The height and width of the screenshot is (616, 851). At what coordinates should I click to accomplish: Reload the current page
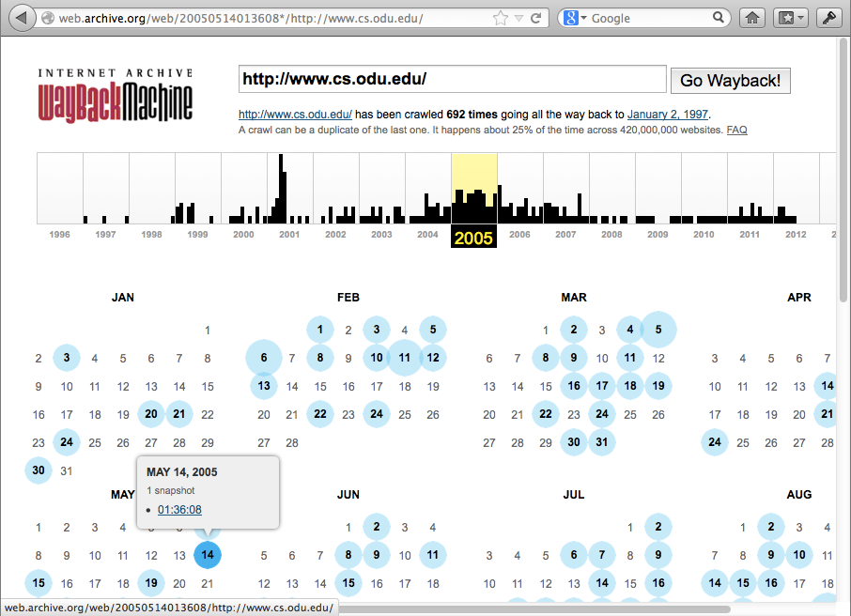pos(535,18)
